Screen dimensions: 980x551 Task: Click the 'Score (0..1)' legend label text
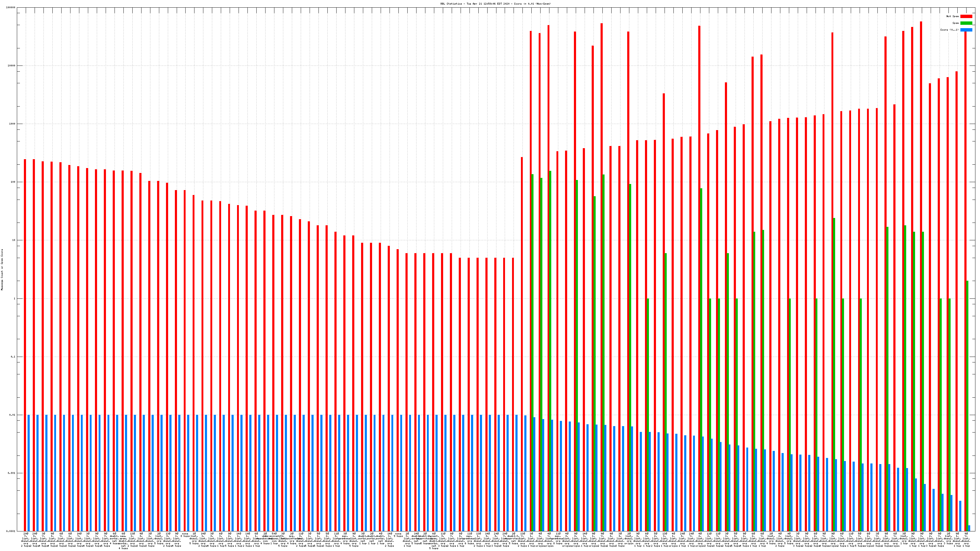pyautogui.click(x=949, y=30)
